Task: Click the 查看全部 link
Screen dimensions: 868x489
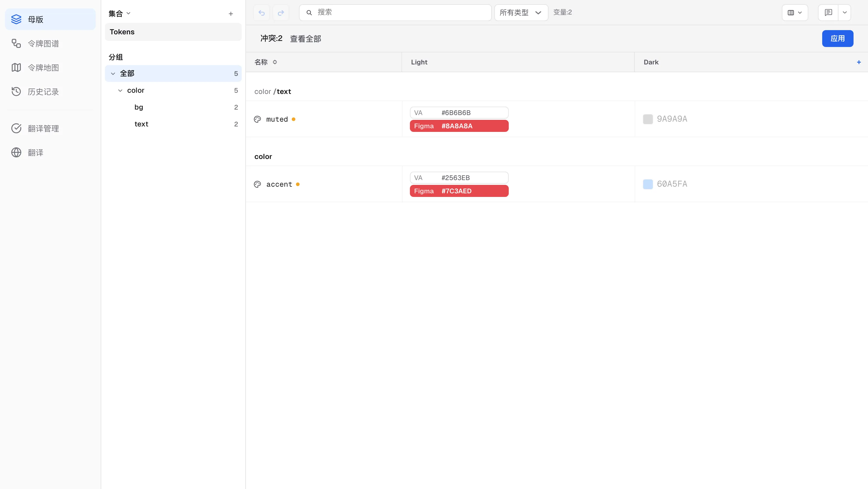Action: 306,39
